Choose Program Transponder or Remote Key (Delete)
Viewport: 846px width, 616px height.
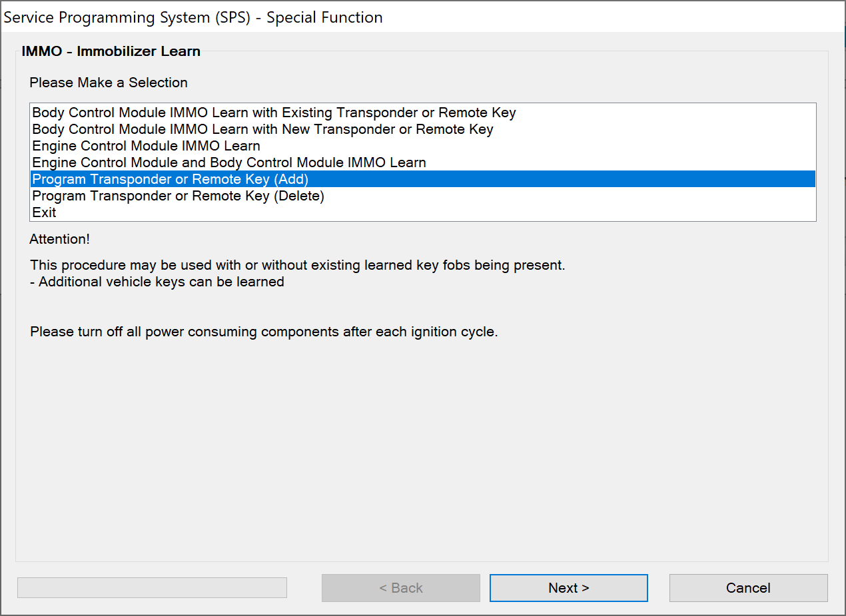click(x=178, y=196)
